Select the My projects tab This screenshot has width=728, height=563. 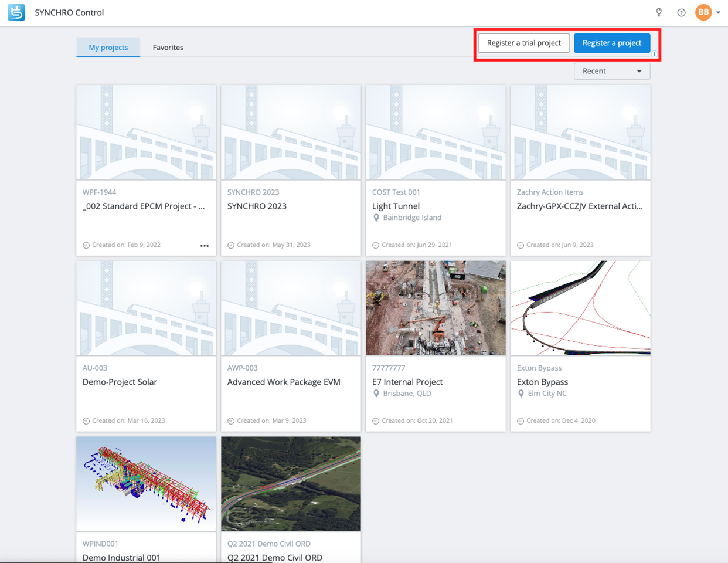[108, 47]
